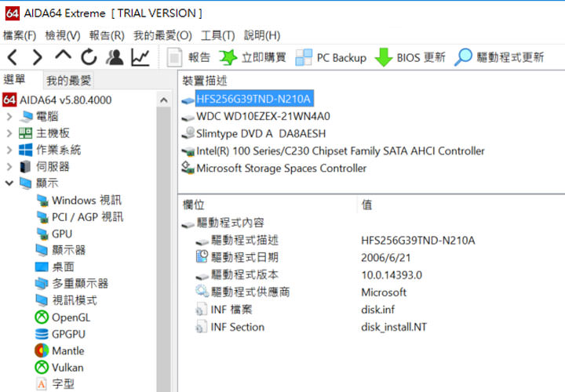Viewport: 565px width, 392px height.
Task: Expand the 伺服器 tree node
Action: (x=9, y=167)
